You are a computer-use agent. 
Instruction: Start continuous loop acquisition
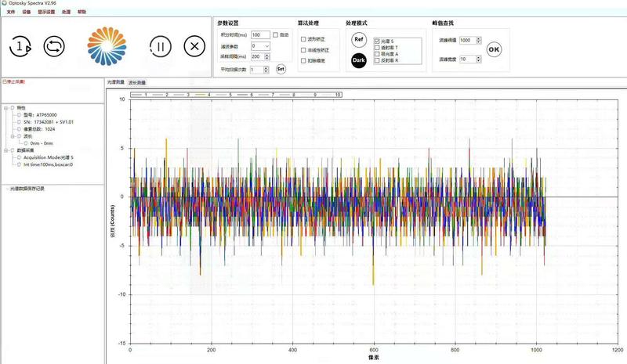pos(53,46)
